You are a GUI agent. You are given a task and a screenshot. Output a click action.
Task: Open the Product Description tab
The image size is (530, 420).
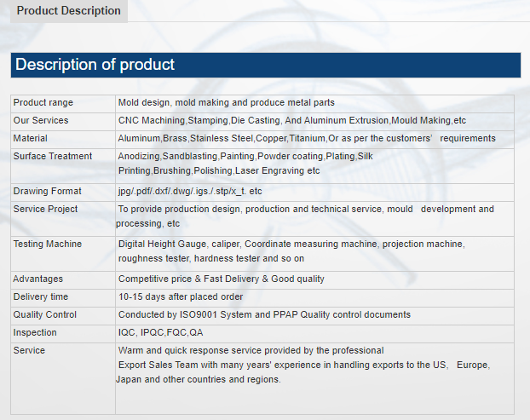coord(69,11)
